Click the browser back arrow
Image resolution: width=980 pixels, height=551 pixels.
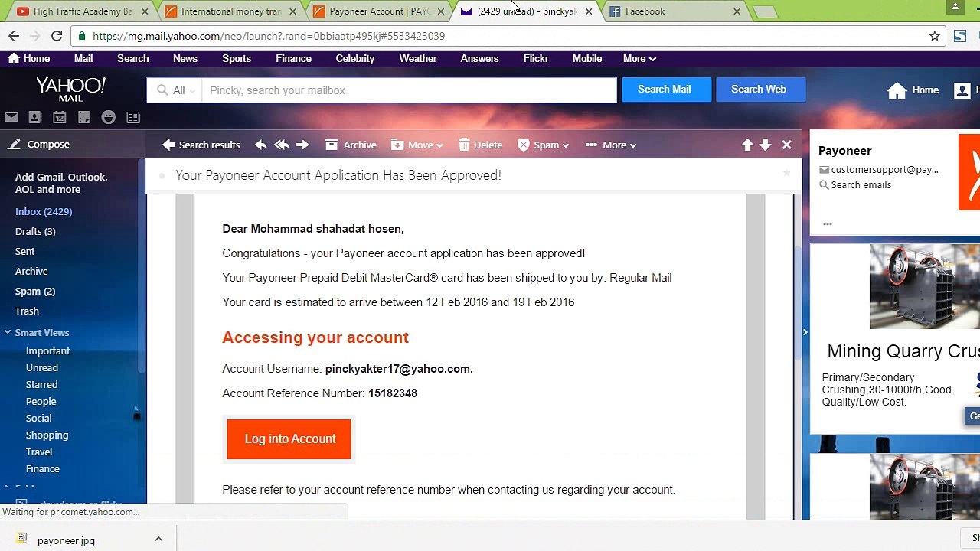[x=14, y=36]
